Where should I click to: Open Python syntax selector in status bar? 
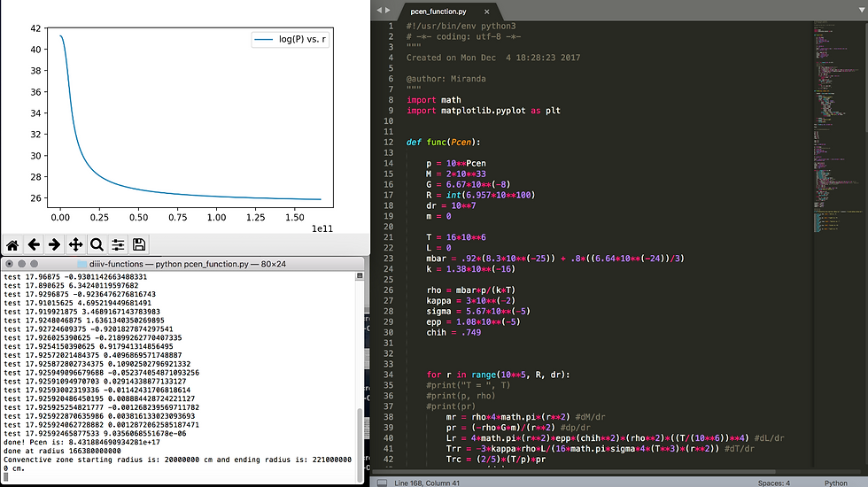pyautogui.click(x=836, y=483)
